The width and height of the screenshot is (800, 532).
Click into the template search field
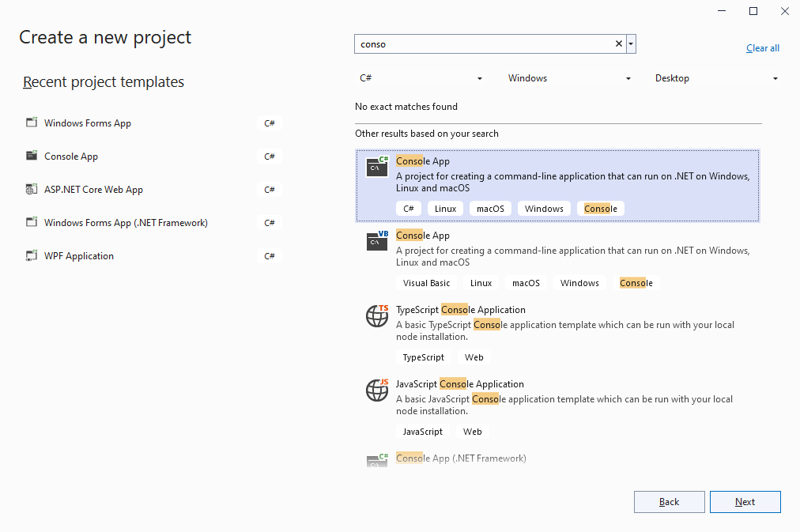(x=485, y=43)
